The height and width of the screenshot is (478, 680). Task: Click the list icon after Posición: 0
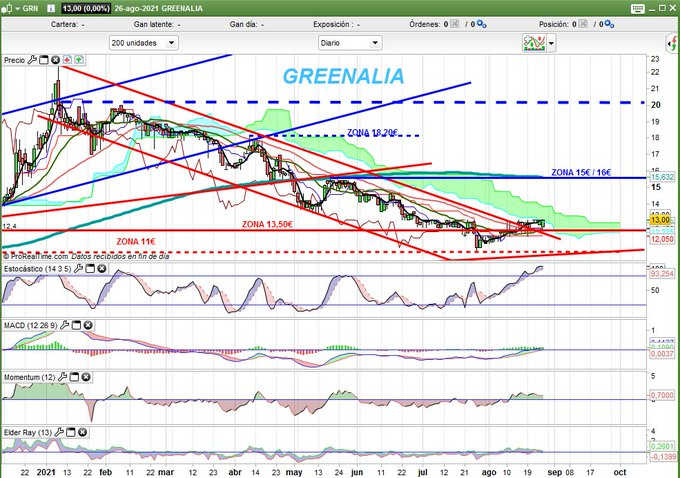pos(583,24)
